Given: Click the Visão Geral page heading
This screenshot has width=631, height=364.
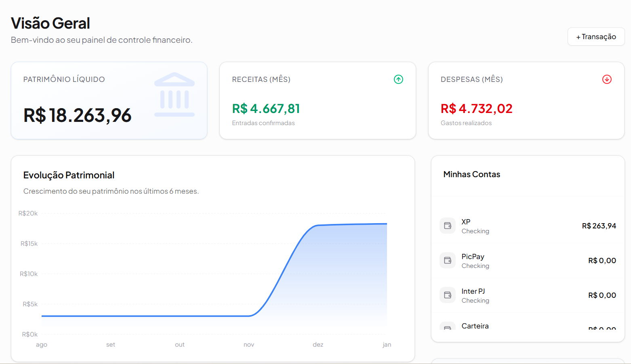Looking at the screenshot, I should [x=50, y=23].
